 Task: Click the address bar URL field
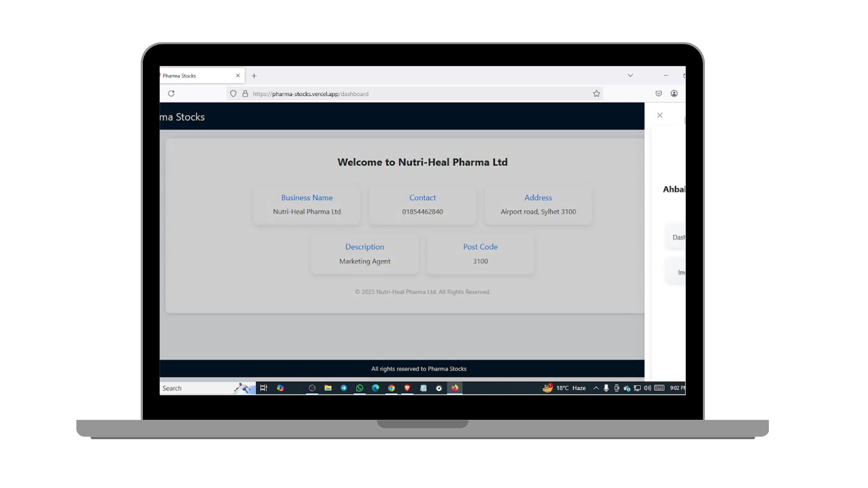(407, 94)
